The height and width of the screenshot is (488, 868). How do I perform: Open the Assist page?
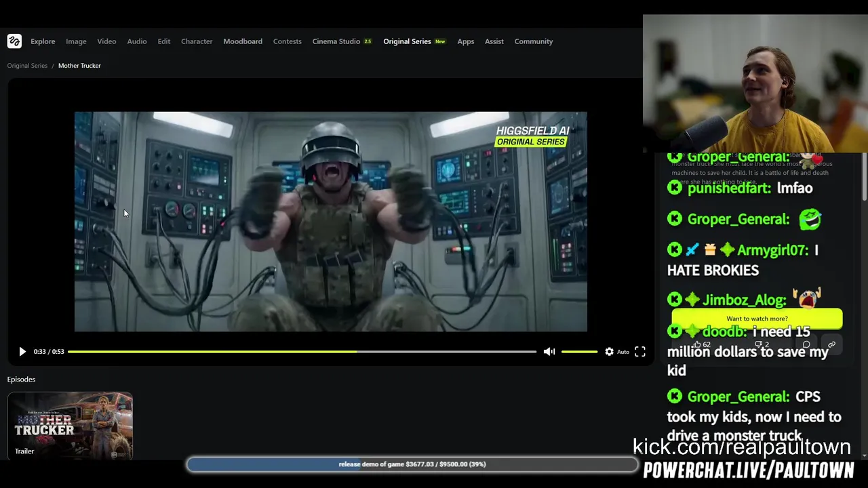494,41
